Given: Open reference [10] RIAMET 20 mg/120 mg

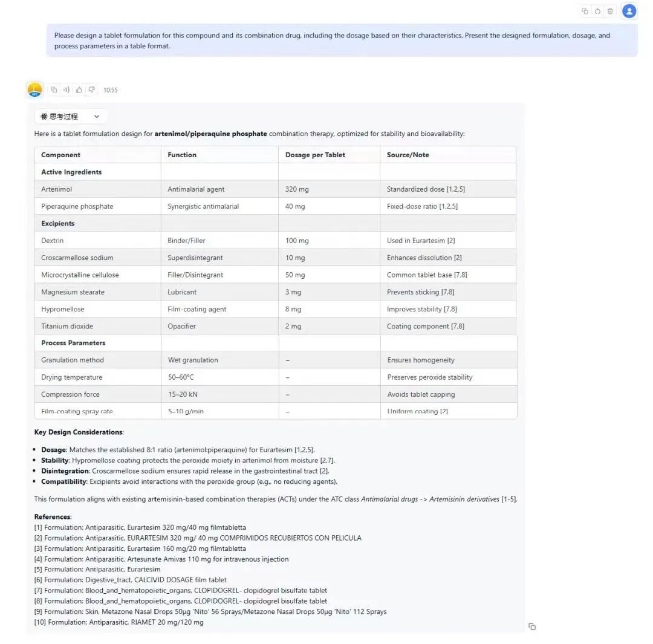Looking at the screenshot, I should click(x=119, y=622).
